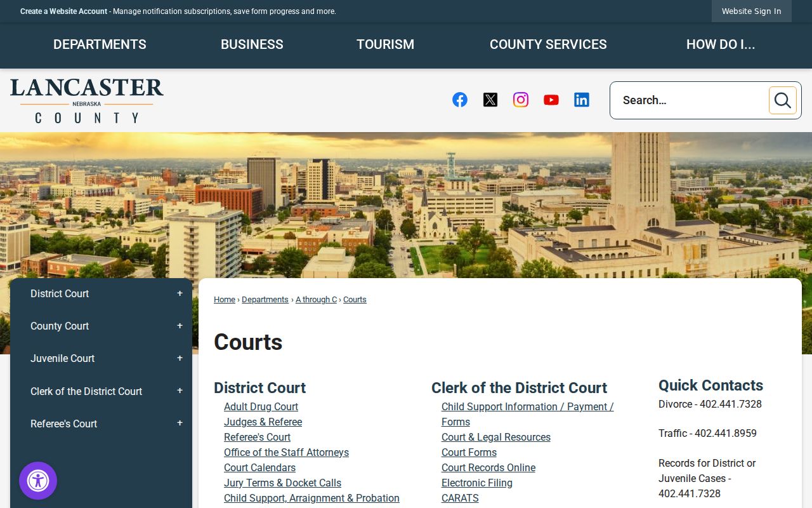This screenshot has width=812, height=508.
Task: Open Child Support, Arraignment & Probation link
Action: 311,498
